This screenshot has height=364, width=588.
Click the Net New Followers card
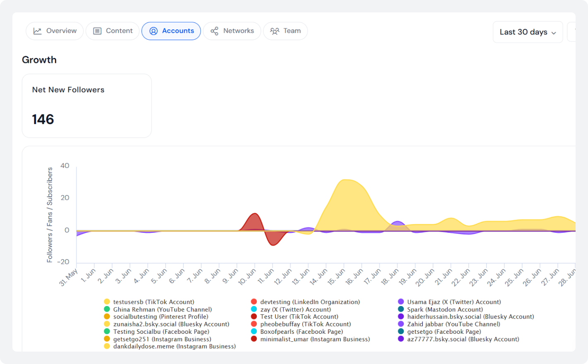click(x=87, y=105)
